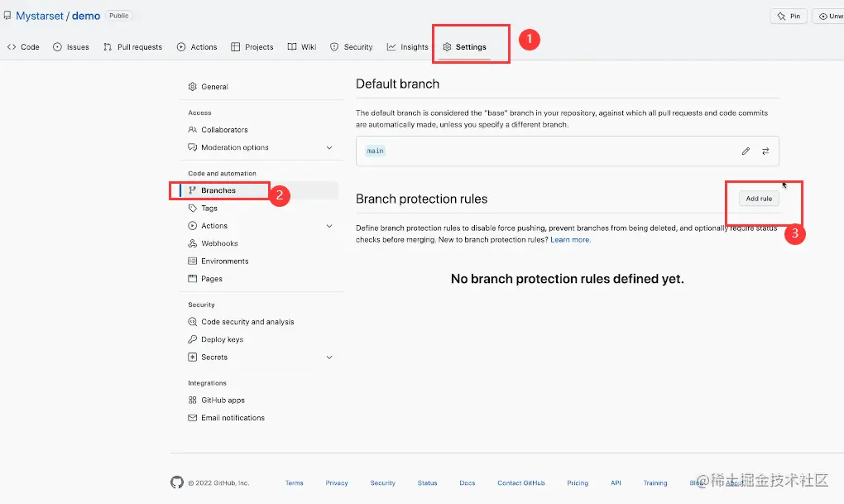
Task: Open the Docs footer link
Action: (468, 483)
